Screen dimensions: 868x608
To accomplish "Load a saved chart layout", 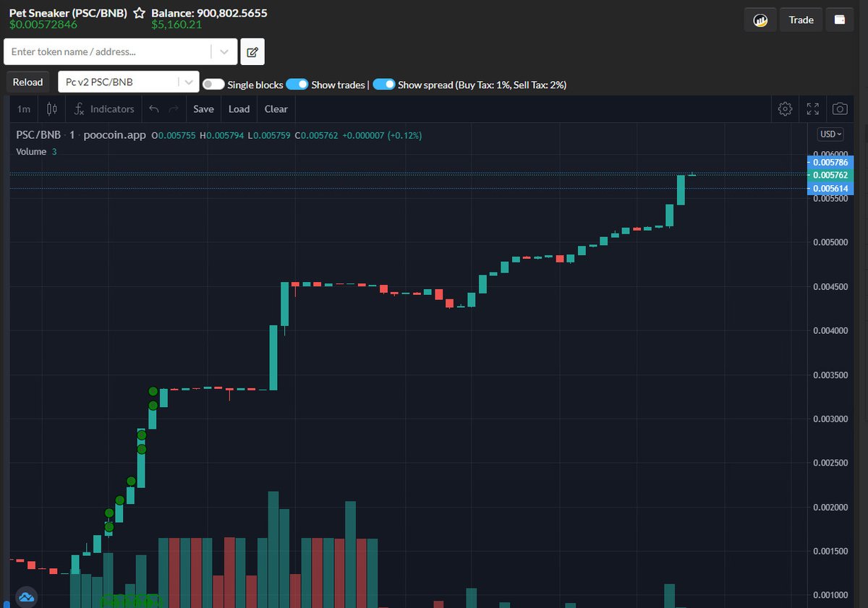I will pyautogui.click(x=239, y=109).
